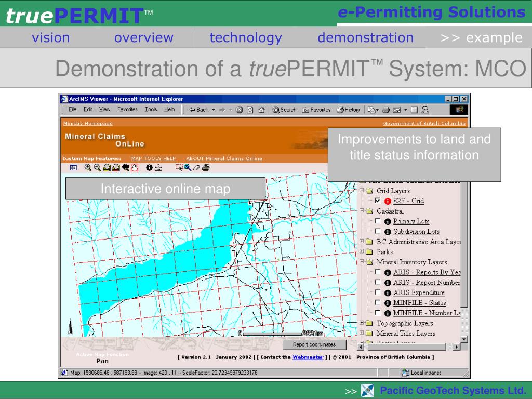Open the Find/query binoculars tool
Viewport: 532px width, 399px height.
(187, 168)
